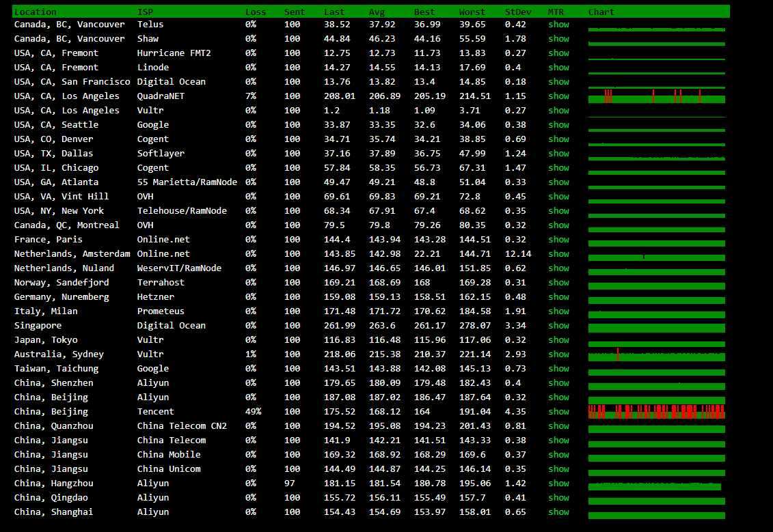Show MTR for Cogent Chicago
This screenshot has width=773, height=532.
(558, 167)
